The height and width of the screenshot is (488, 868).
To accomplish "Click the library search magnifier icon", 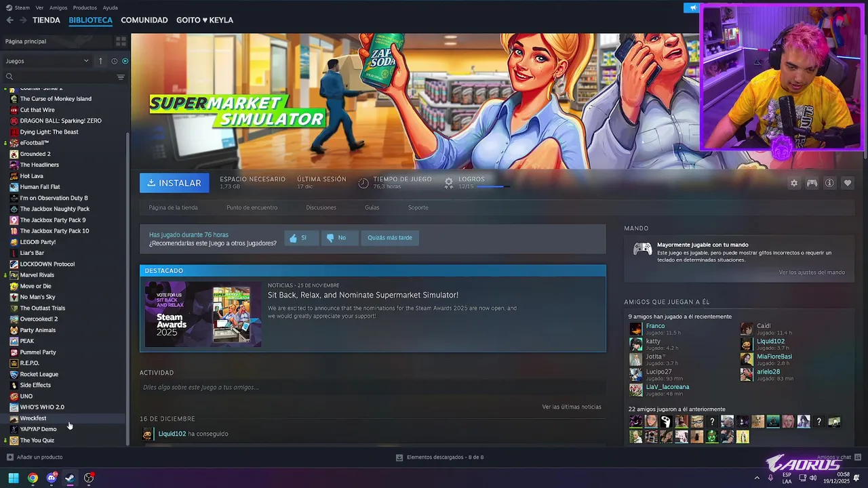I will [x=9, y=77].
